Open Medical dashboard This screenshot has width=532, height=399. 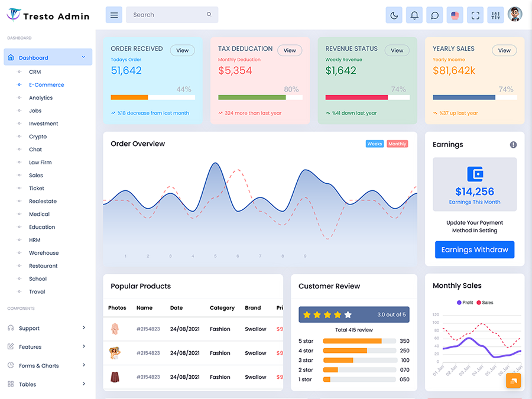[40, 214]
